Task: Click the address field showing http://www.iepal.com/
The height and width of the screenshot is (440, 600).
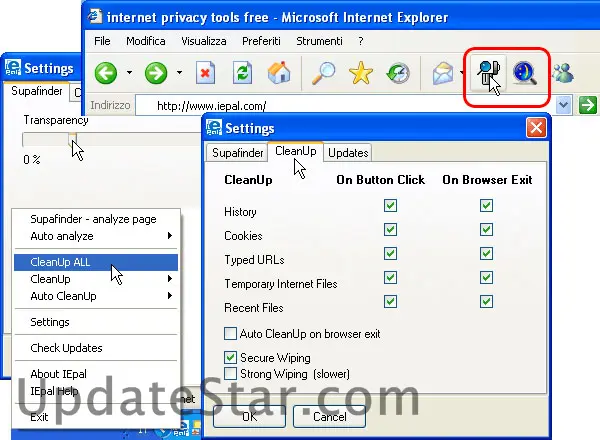Action: 345,105
